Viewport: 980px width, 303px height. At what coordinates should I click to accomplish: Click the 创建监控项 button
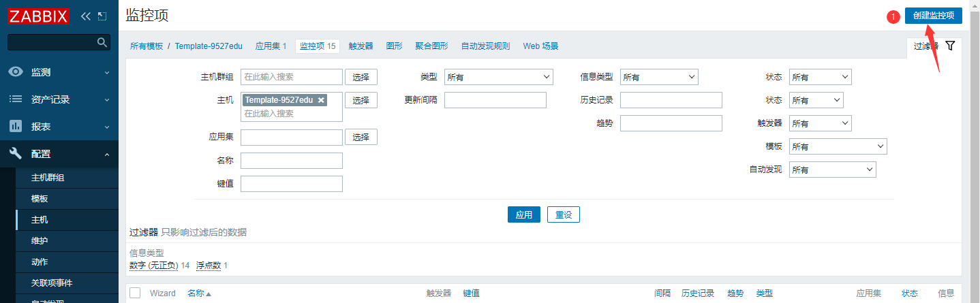tap(933, 16)
